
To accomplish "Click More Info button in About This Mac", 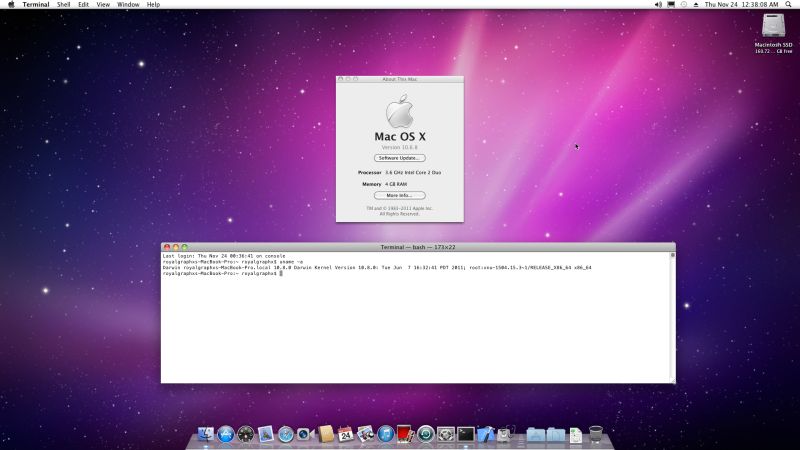I will (x=399, y=195).
